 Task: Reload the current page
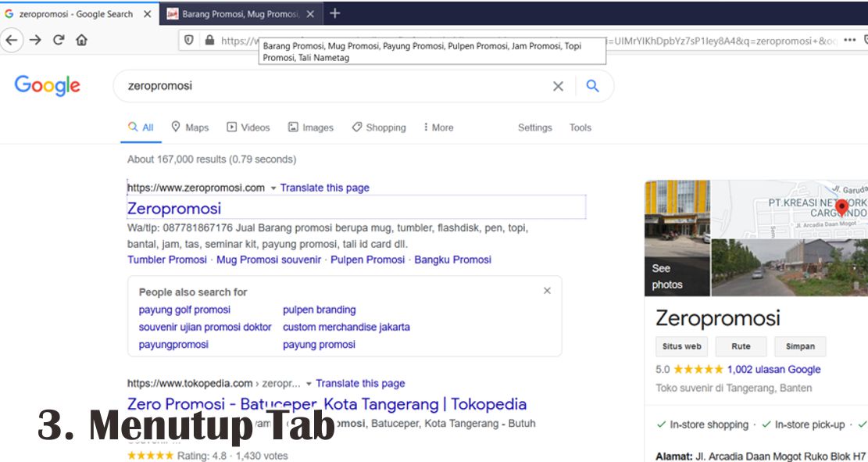tap(59, 40)
